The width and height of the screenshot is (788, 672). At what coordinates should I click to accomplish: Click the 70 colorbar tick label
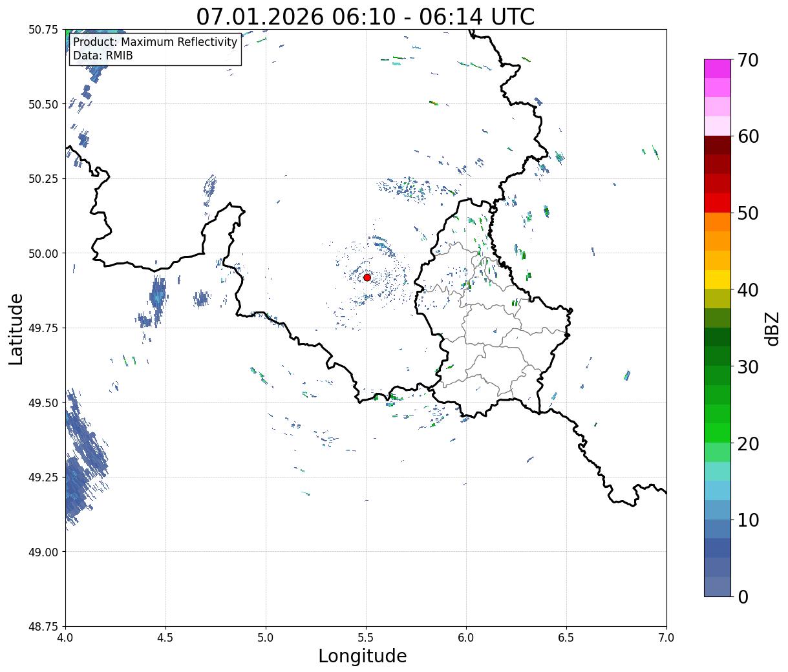coord(748,60)
